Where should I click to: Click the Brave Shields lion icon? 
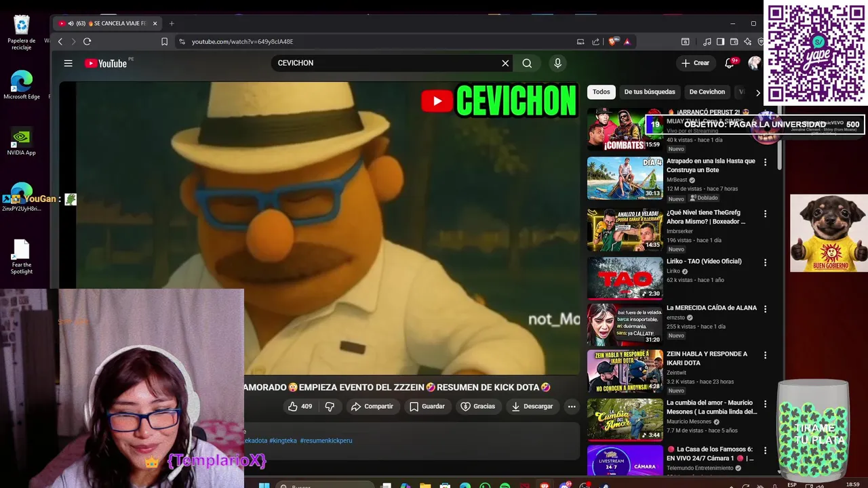coord(613,41)
